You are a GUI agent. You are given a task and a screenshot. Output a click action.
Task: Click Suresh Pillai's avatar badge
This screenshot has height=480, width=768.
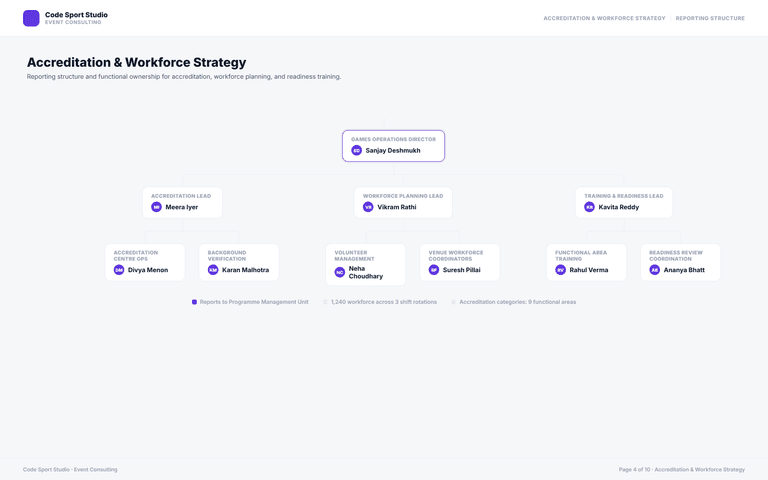pos(434,270)
